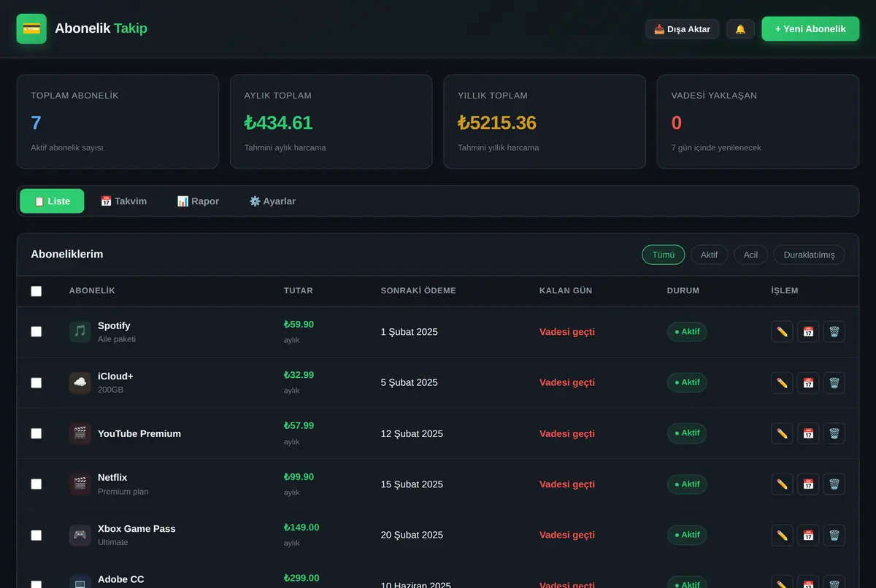The width and height of the screenshot is (876, 588).
Task: Tick the YouTube Premium checkbox
Action: tap(36, 433)
